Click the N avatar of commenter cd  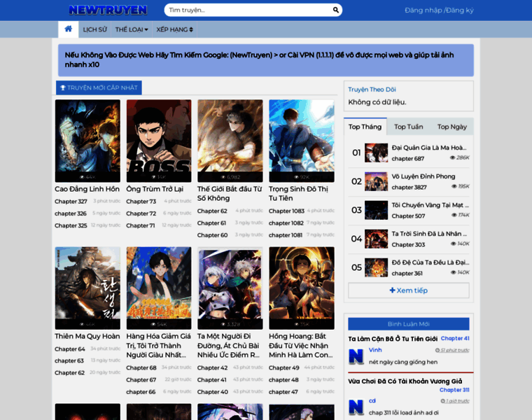click(x=356, y=407)
